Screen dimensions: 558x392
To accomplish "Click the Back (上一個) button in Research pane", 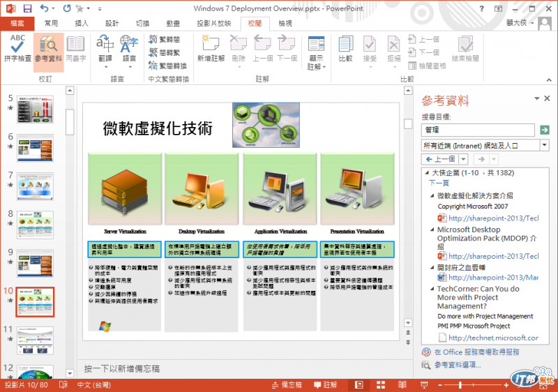I will coord(440,159).
